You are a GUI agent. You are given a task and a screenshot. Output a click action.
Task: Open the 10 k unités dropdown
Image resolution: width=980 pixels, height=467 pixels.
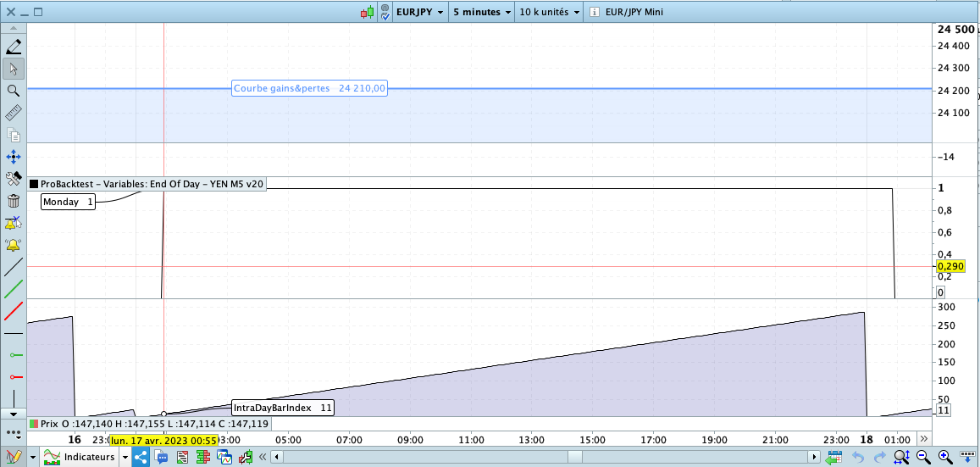click(548, 12)
